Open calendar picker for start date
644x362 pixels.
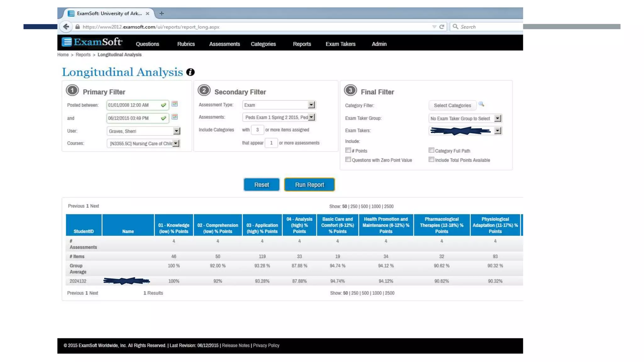click(x=175, y=104)
